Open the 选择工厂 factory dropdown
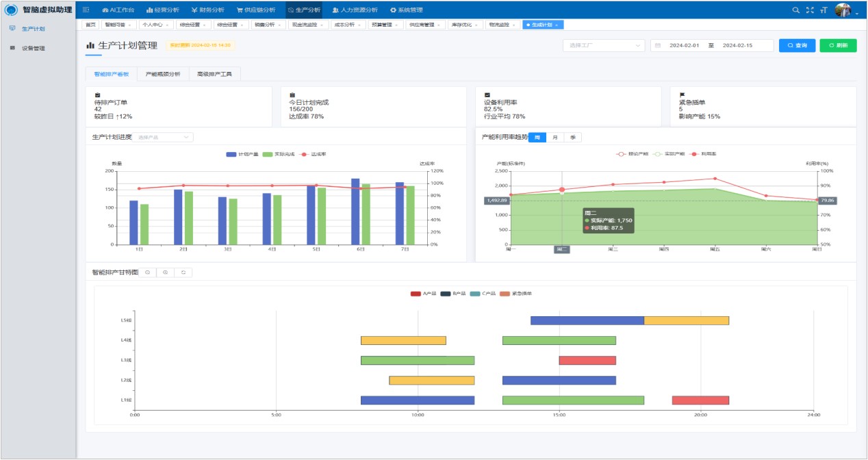The width and height of the screenshot is (868, 460). pos(603,46)
